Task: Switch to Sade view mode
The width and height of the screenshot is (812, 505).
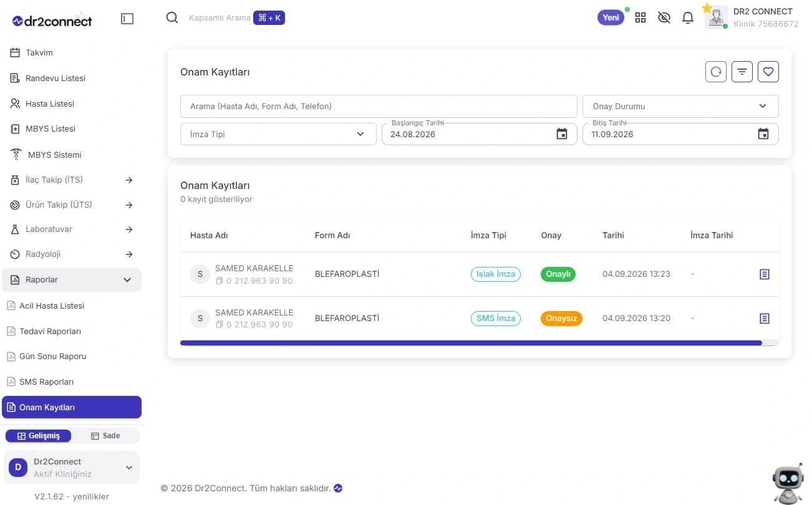Action: [105, 436]
